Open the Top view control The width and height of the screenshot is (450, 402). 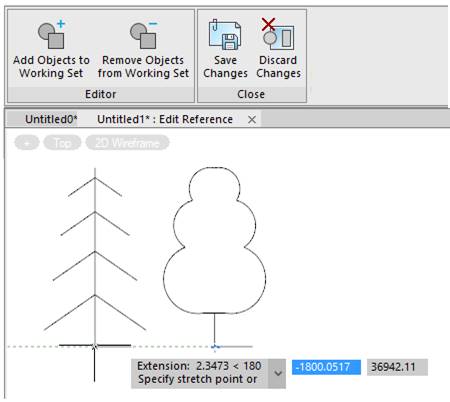[62, 143]
